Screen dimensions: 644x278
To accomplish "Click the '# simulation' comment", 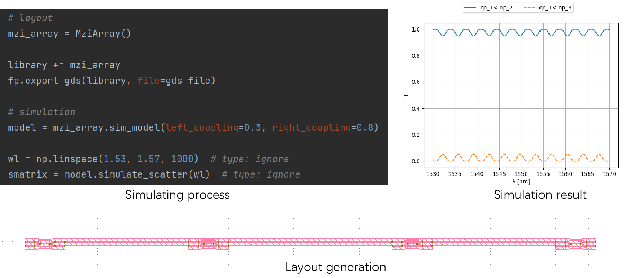I will tap(42, 112).
